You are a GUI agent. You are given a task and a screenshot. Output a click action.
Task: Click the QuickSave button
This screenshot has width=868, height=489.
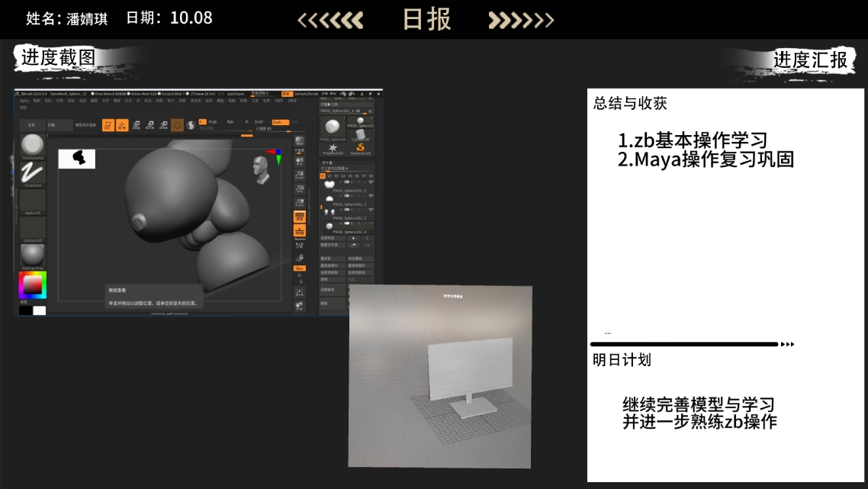(x=235, y=94)
